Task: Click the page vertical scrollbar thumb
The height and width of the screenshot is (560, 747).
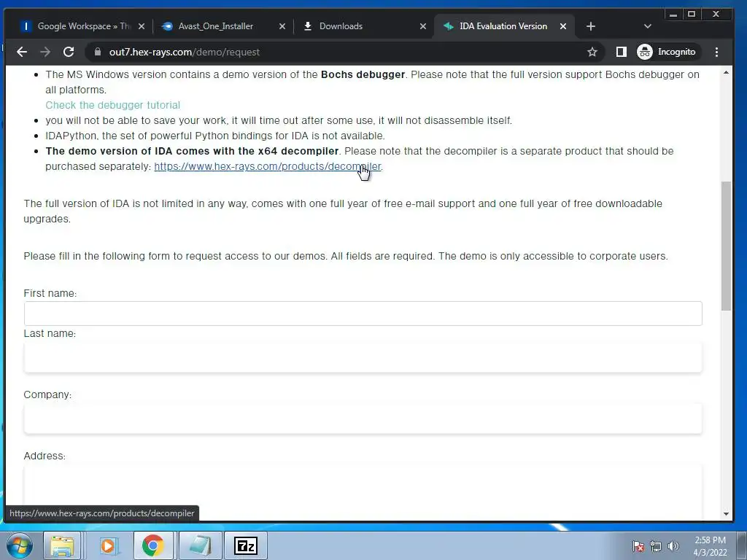Action: click(726, 246)
